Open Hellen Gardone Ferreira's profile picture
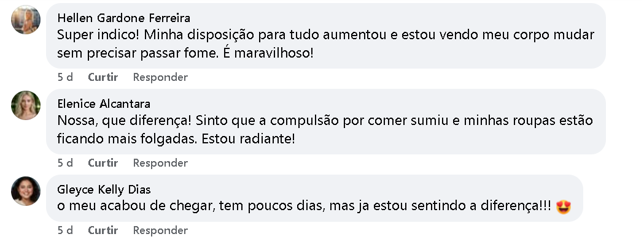 26,20
